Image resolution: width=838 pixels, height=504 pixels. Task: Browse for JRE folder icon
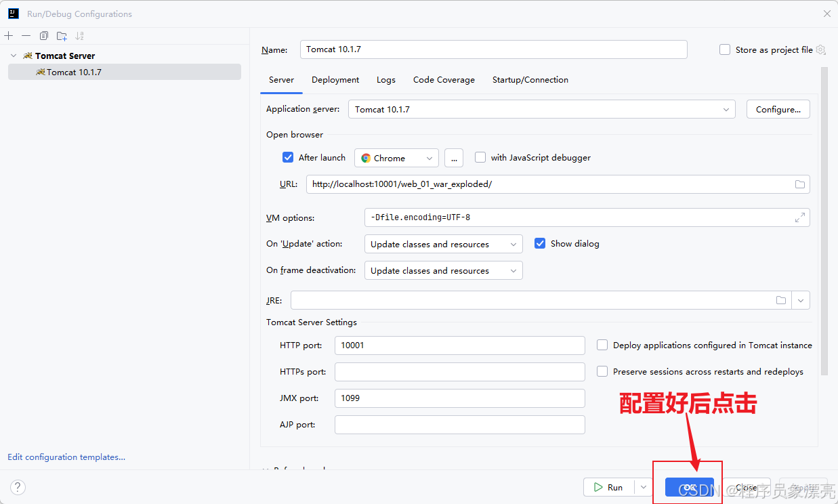tap(781, 300)
